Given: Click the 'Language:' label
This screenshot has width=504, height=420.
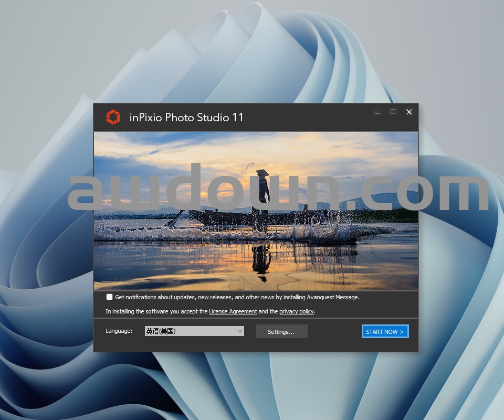Looking at the screenshot, I should coord(119,331).
